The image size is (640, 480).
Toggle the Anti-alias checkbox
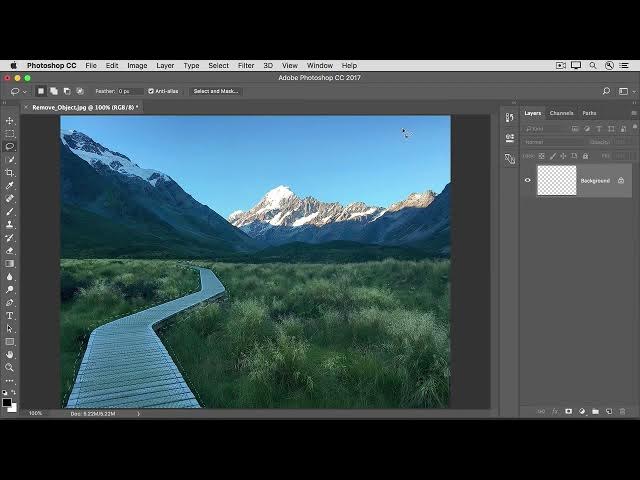click(x=151, y=91)
